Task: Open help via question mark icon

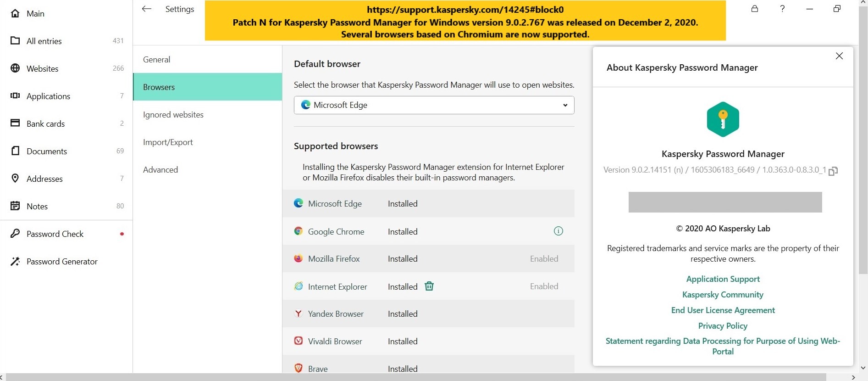Action: (782, 9)
